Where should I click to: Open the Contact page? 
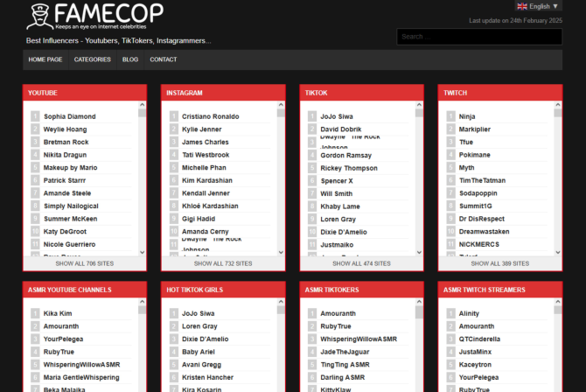click(x=164, y=59)
